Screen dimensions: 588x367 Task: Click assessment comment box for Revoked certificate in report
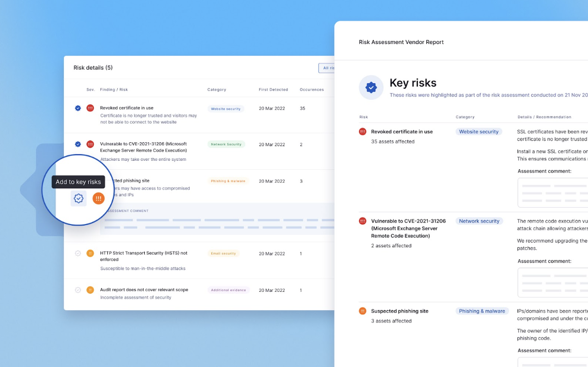[553, 192]
